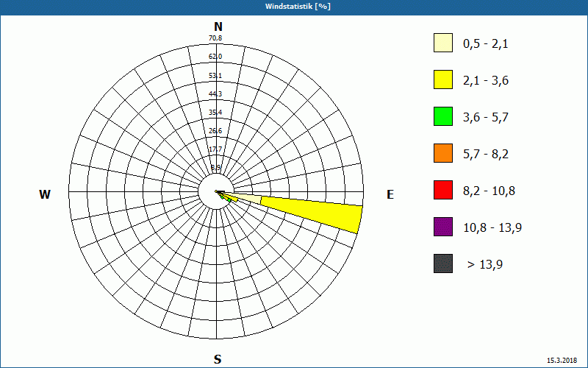
Task: Click the '5,7 - 8,2' legend label
Action: (x=486, y=155)
